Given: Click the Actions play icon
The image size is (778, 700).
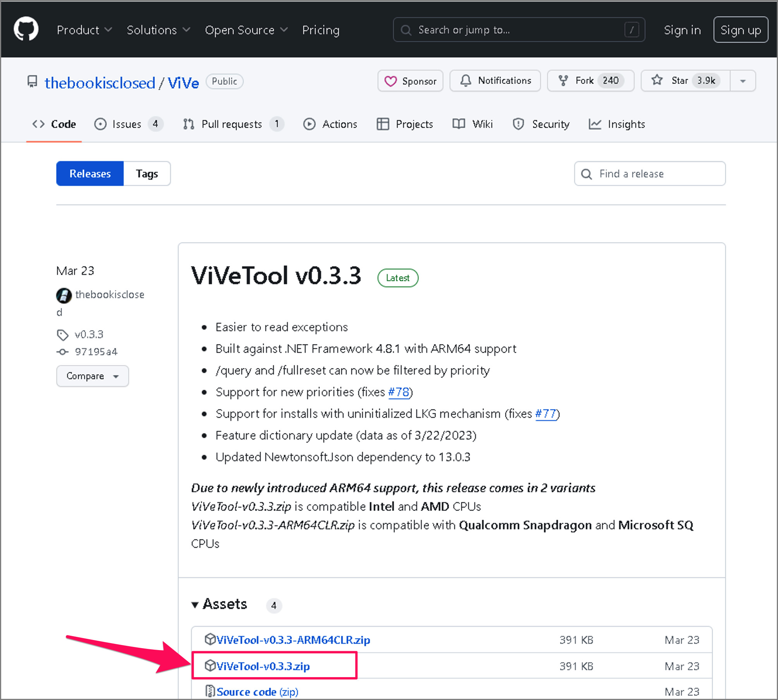Looking at the screenshot, I should coord(309,124).
